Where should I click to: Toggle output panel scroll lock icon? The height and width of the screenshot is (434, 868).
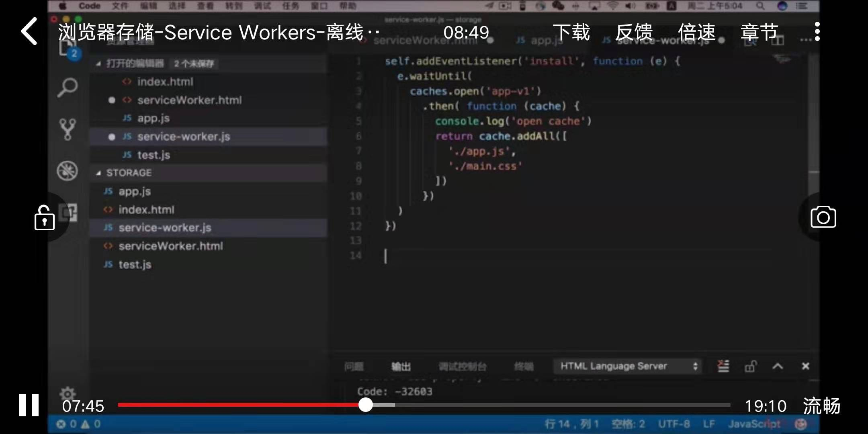[750, 366]
